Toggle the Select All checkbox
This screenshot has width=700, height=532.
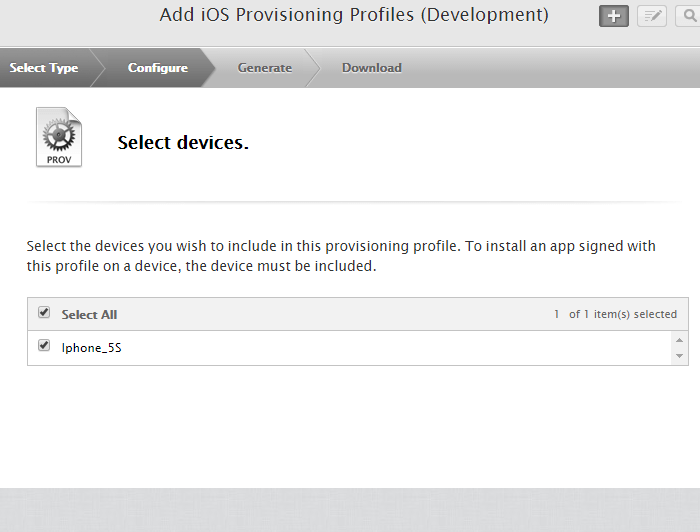coord(44,313)
